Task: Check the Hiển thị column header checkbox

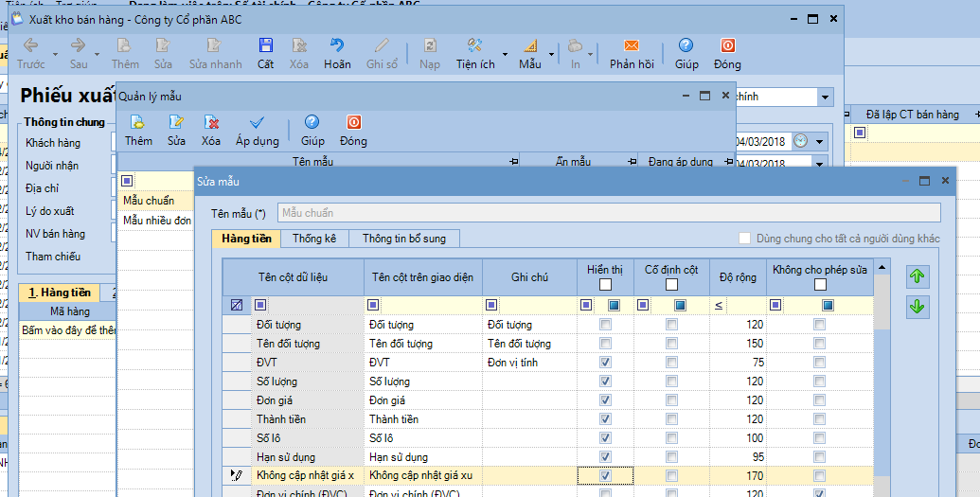Action: coord(605,284)
